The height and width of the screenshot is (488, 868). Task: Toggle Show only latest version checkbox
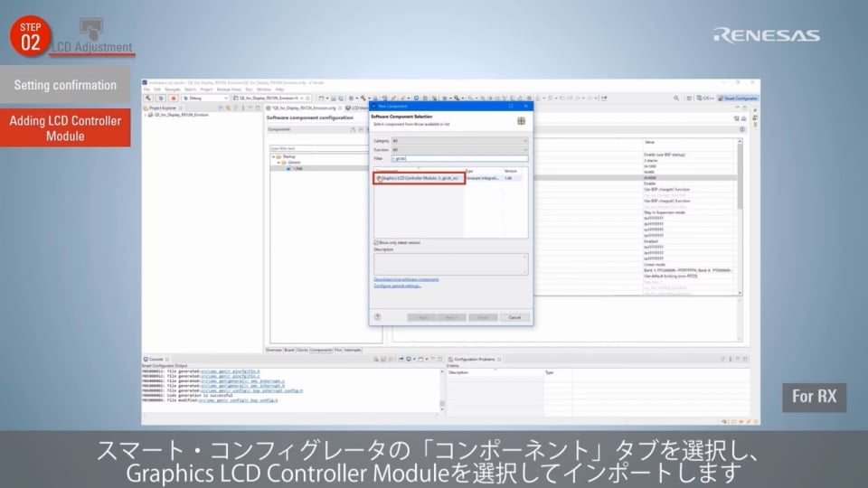[377, 242]
